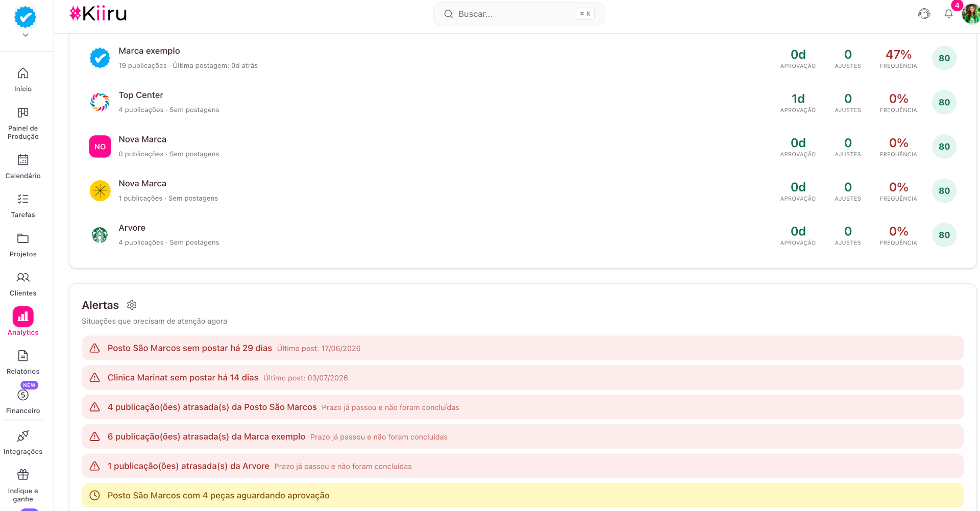This screenshot has height=511, width=980.
Task: Open alert 4 peças aguardando aprovação
Action: click(x=523, y=496)
